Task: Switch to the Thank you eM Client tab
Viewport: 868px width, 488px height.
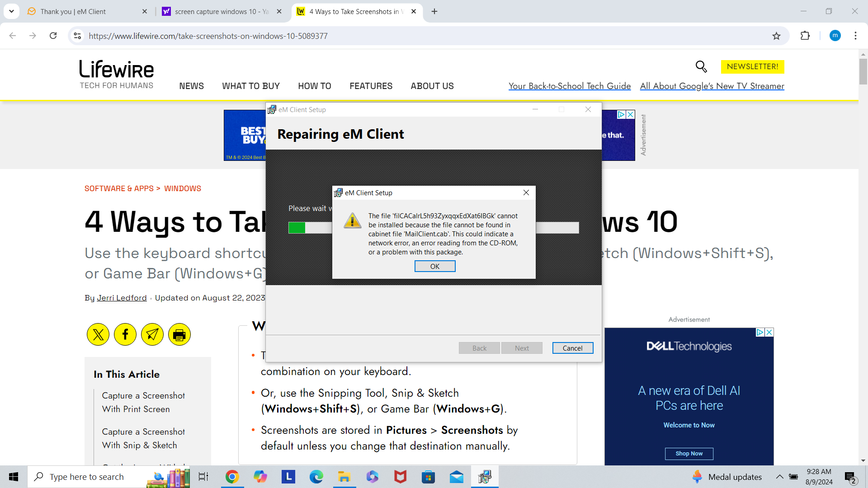Action: [87, 11]
